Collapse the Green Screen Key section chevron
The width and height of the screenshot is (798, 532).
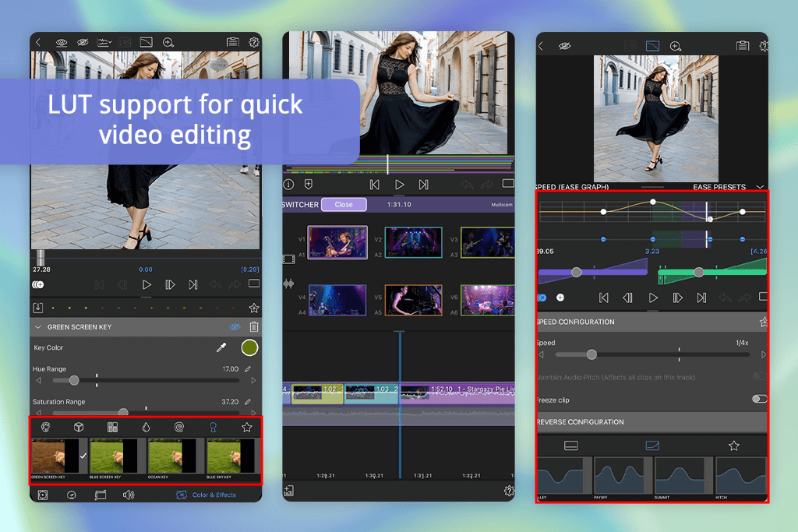point(38,327)
